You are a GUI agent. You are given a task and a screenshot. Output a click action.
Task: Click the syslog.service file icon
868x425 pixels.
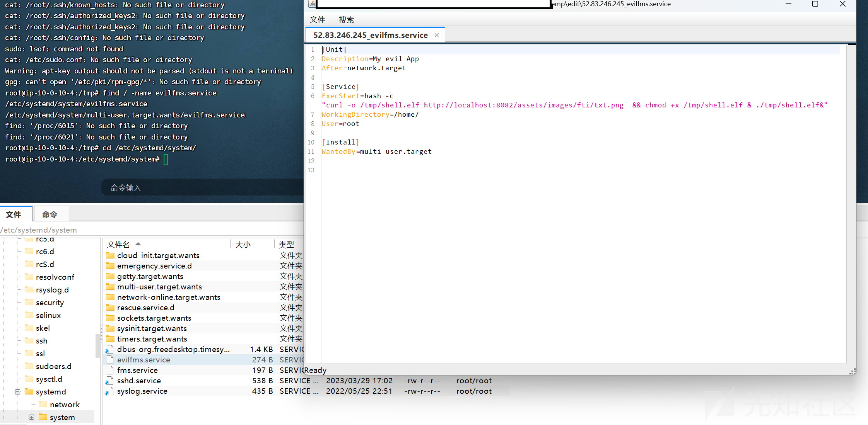tap(110, 391)
